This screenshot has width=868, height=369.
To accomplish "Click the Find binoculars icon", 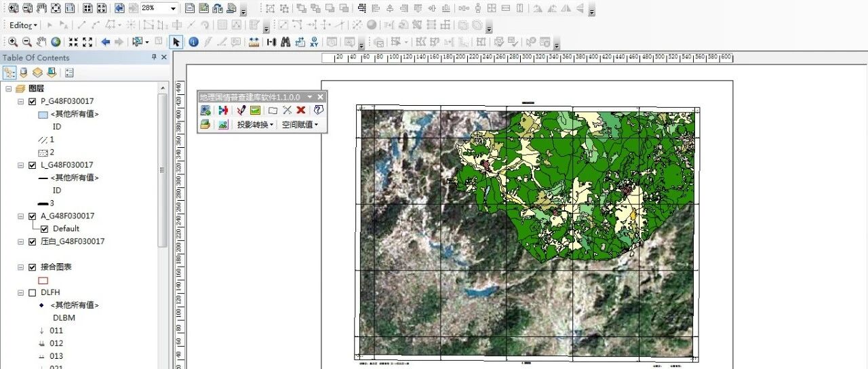I will pyautogui.click(x=285, y=42).
